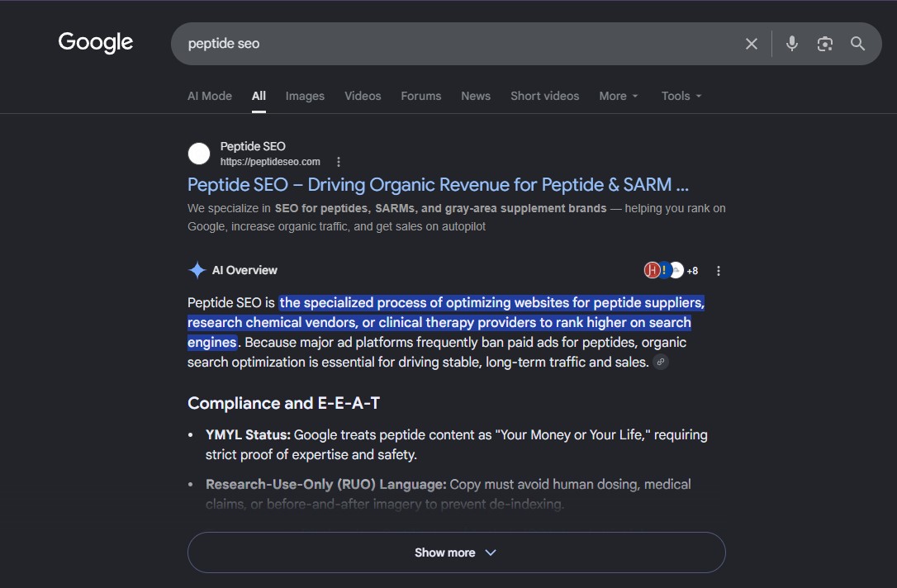897x588 pixels.
Task: Open the Google logo homepage
Action: [96, 42]
